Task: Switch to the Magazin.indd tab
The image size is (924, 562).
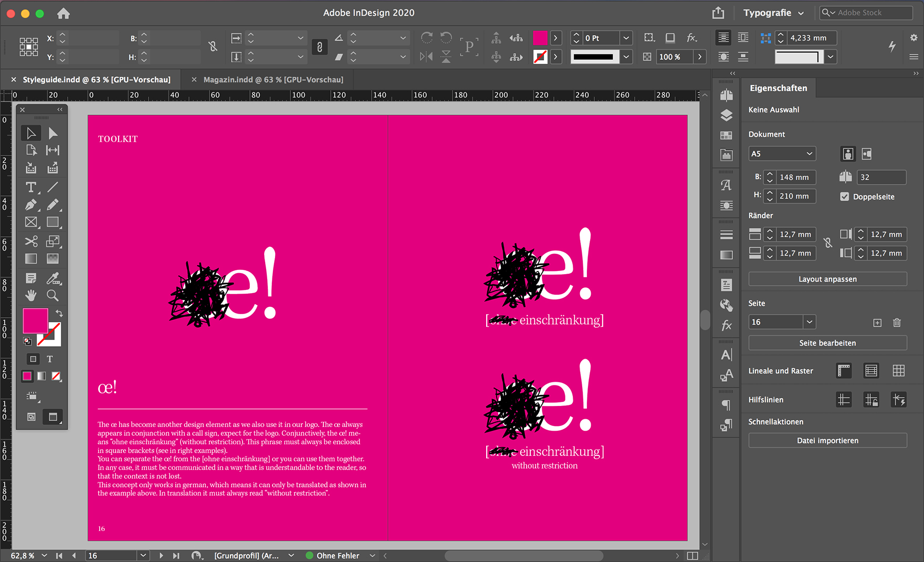Action: (x=273, y=80)
